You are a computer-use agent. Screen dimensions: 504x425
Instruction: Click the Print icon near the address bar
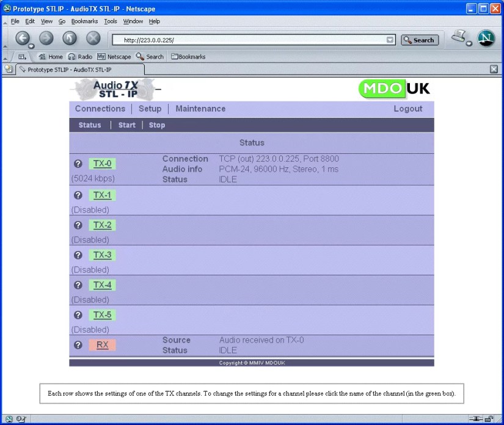coord(459,38)
